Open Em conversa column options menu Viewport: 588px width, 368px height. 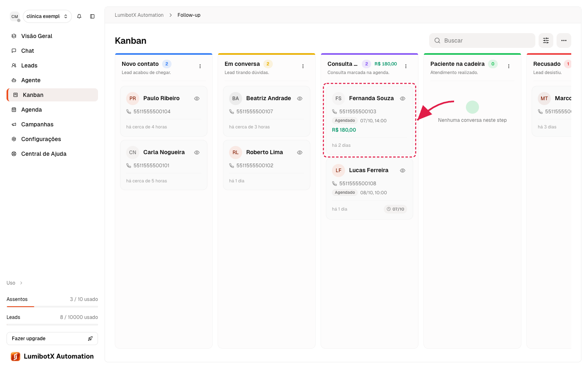pyautogui.click(x=303, y=66)
